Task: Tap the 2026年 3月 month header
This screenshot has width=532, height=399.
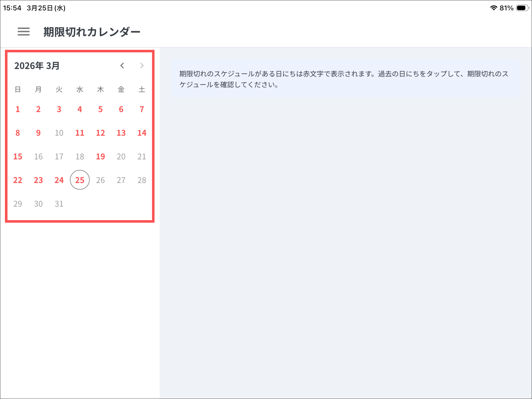Action: (x=37, y=66)
